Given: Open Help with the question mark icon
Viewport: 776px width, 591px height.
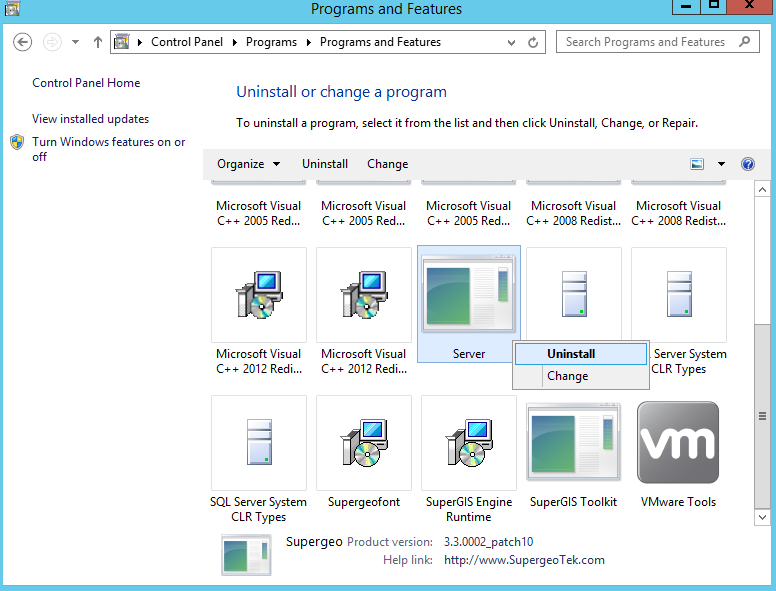Looking at the screenshot, I should [x=748, y=164].
